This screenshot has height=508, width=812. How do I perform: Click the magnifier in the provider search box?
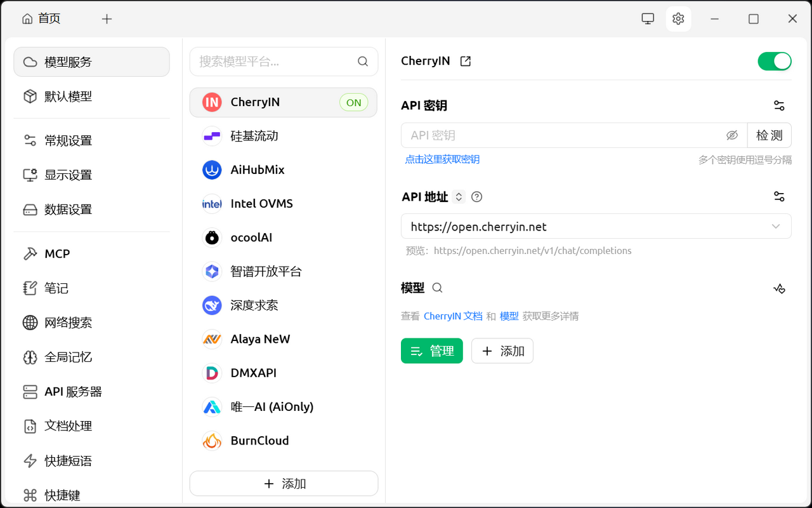tap(362, 61)
